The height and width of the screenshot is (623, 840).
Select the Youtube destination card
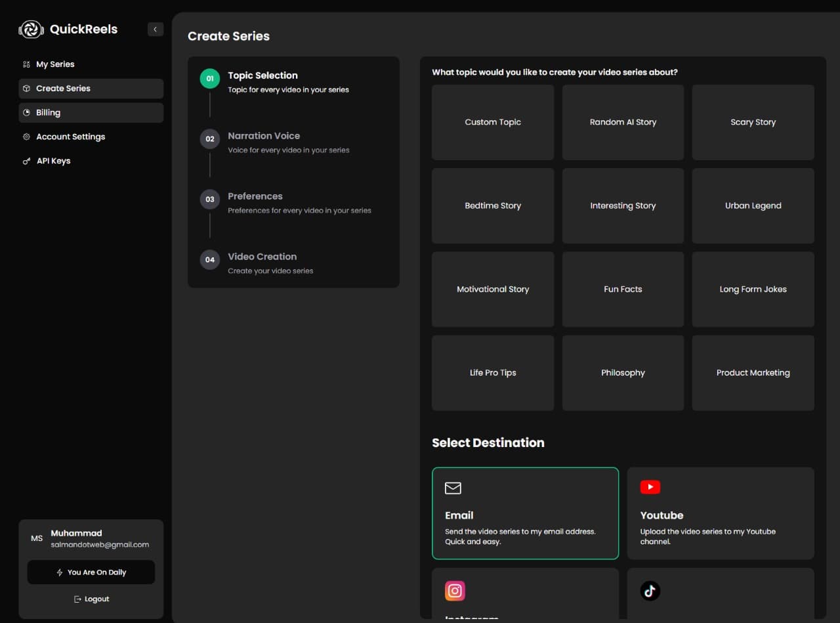[x=721, y=513]
